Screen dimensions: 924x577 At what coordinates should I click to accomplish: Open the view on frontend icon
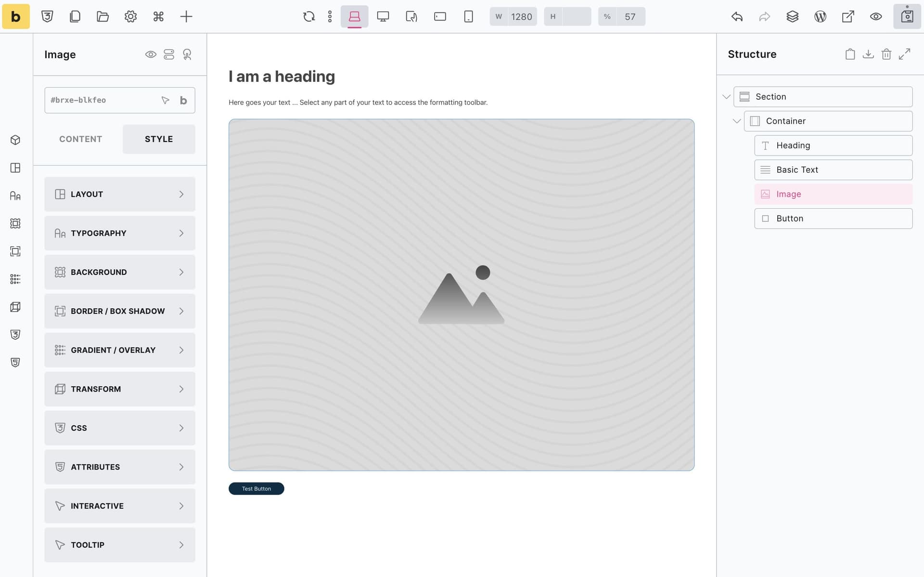848,16
